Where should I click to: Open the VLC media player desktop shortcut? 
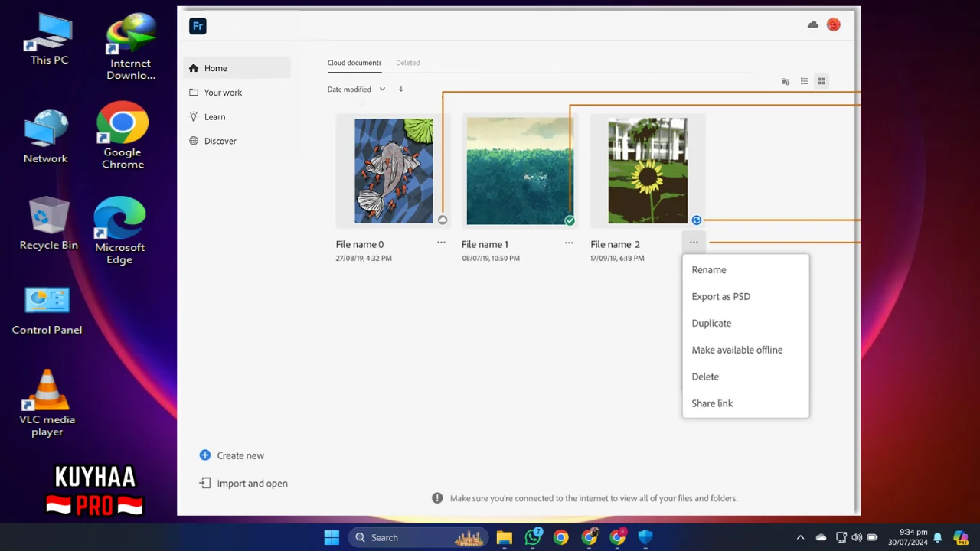point(47,403)
